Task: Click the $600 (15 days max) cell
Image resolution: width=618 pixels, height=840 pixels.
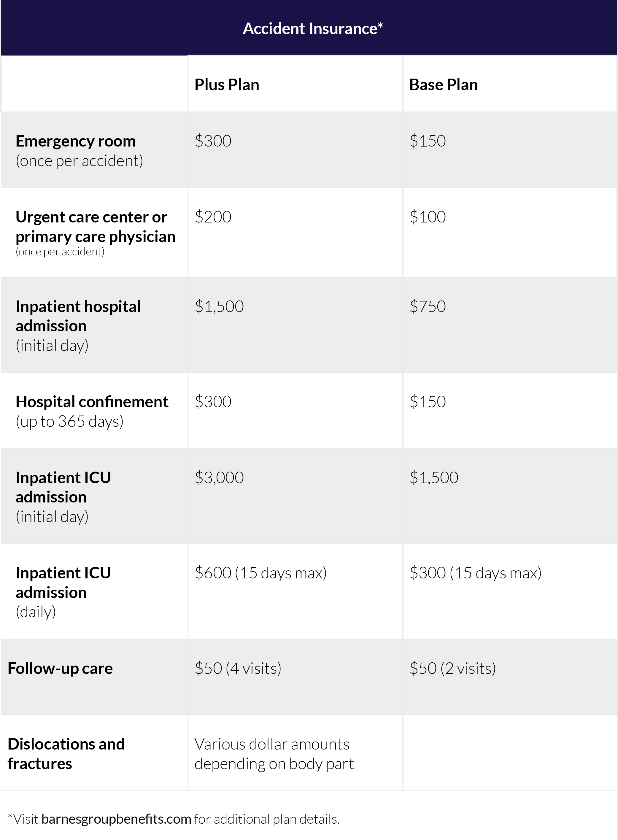Action: 261,573
